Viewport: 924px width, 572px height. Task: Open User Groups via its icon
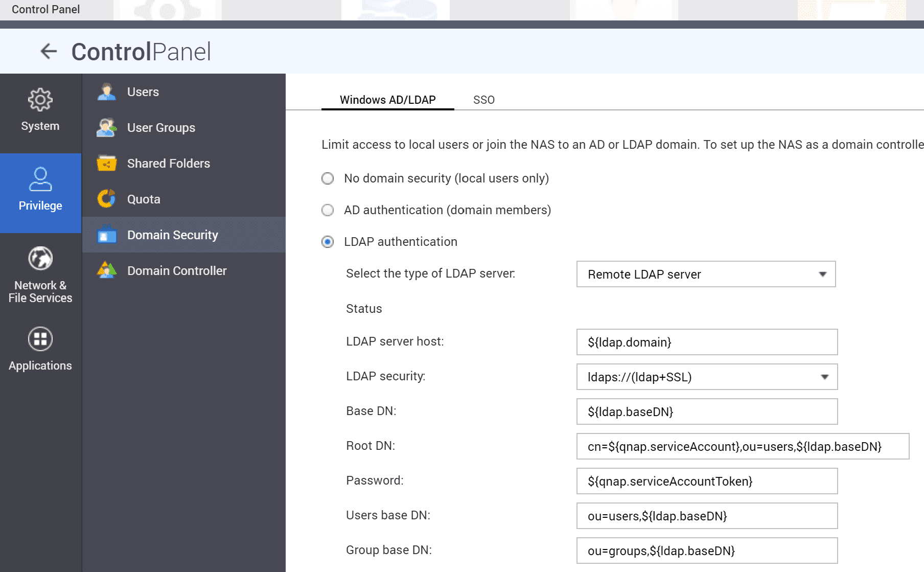[106, 127]
